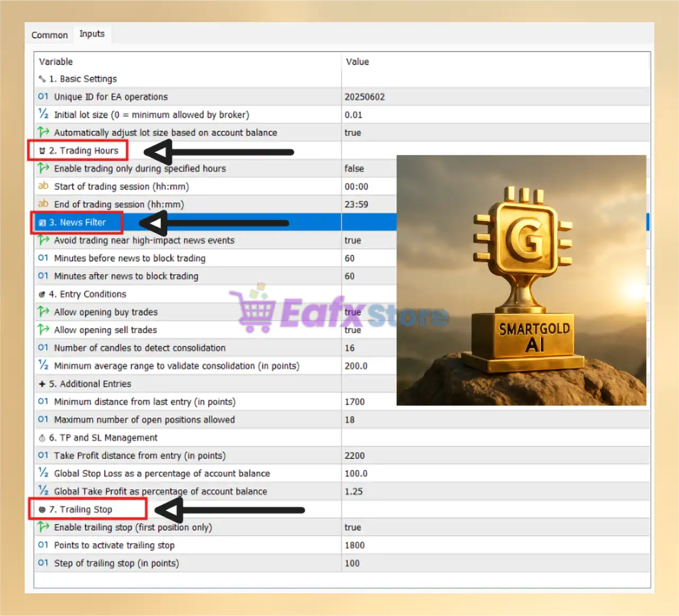Click fraction icon beside Global Take Profit percentage

click(43, 491)
